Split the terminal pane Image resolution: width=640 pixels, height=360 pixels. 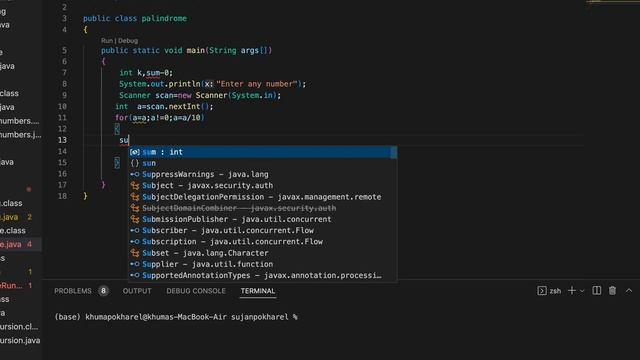(x=597, y=291)
